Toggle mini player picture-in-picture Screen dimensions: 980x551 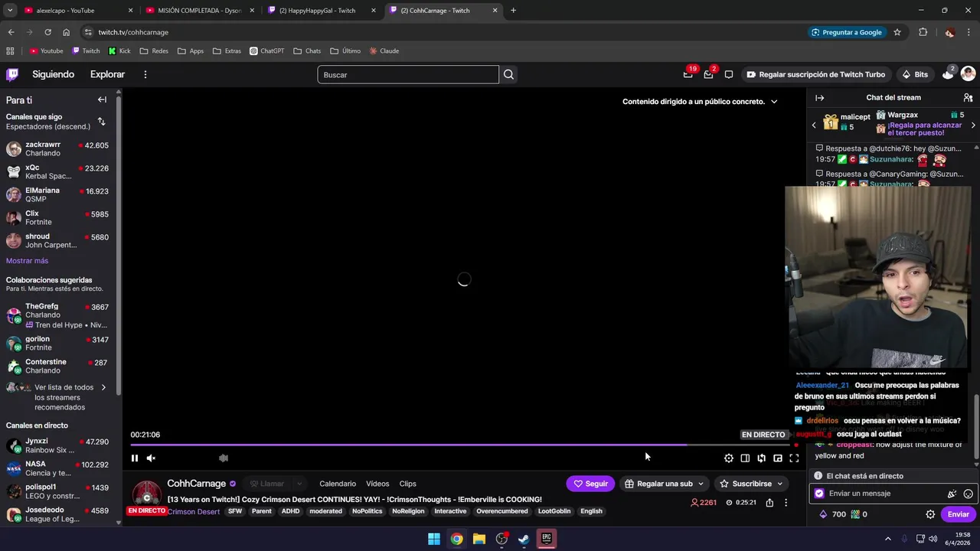[x=778, y=458]
